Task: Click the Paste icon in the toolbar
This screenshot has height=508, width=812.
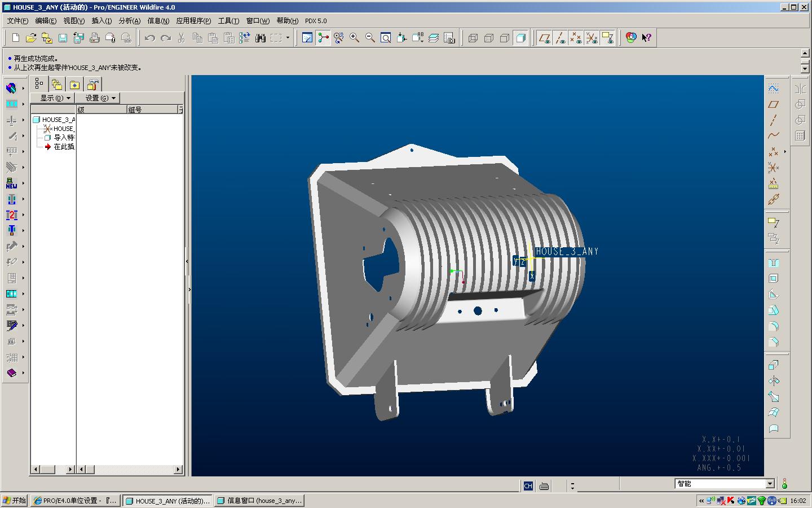Action: point(213,38)
